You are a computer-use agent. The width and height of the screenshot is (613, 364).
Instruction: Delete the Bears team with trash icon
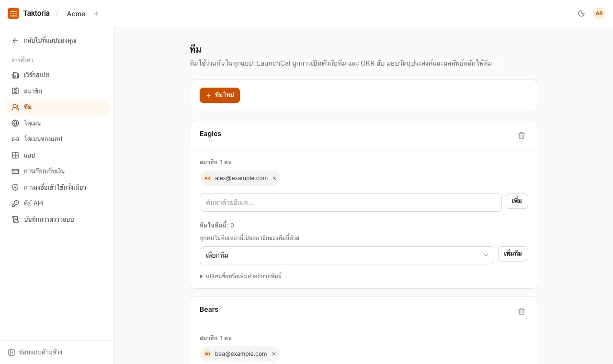pyautogui.click(x=522, y=311)
